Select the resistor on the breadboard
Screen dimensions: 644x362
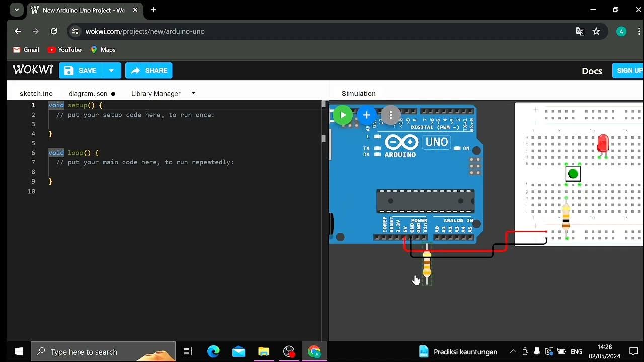tap(566, 217)
